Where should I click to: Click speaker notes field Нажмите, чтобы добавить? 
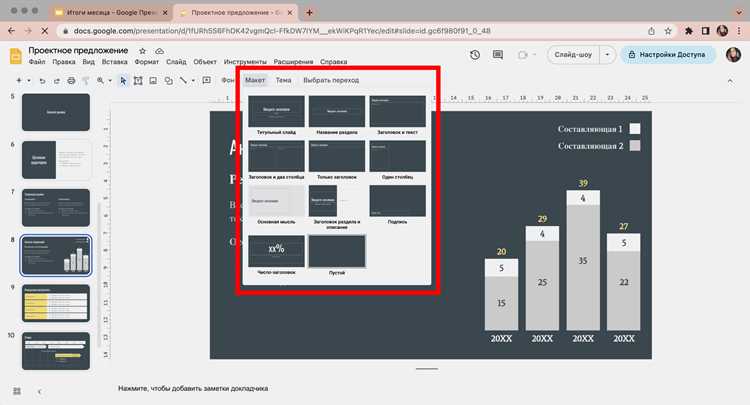193,388
